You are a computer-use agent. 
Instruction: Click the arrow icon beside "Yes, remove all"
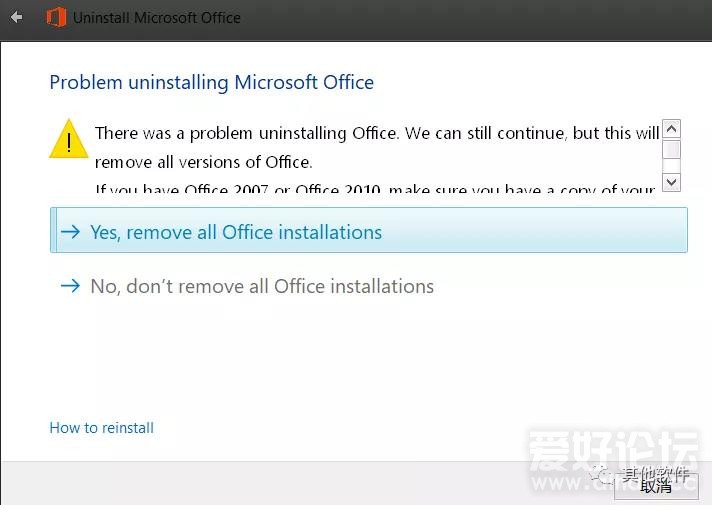coord(70,232)
